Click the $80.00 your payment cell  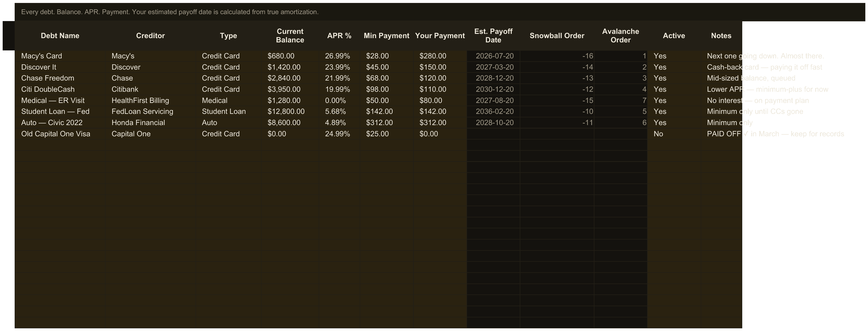(x=440, y=101)
